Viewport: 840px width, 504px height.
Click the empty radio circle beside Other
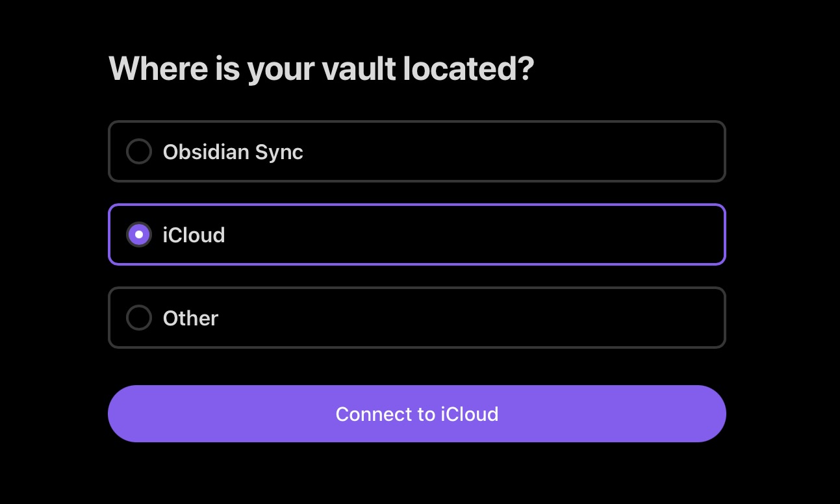139,318
